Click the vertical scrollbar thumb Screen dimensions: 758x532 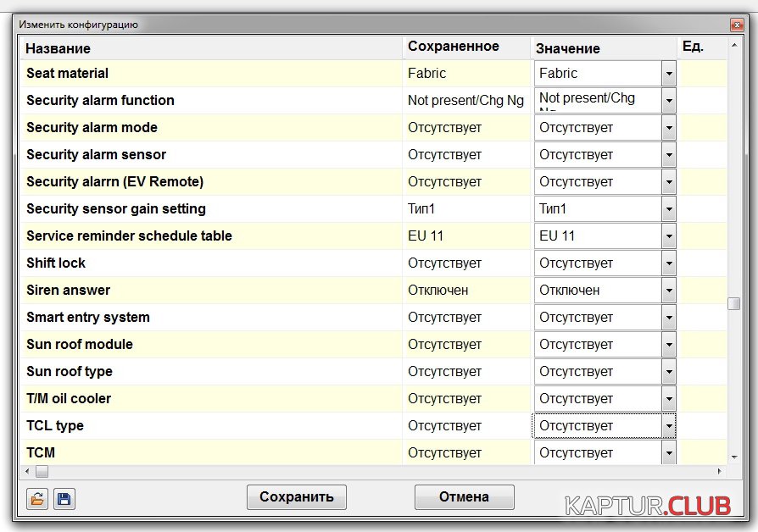(733, 304)
